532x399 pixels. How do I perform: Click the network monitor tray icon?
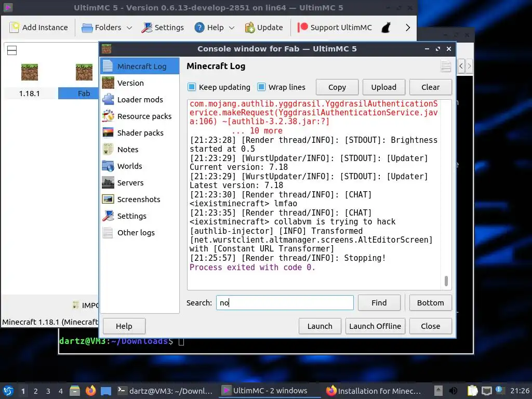coord(486,391)
